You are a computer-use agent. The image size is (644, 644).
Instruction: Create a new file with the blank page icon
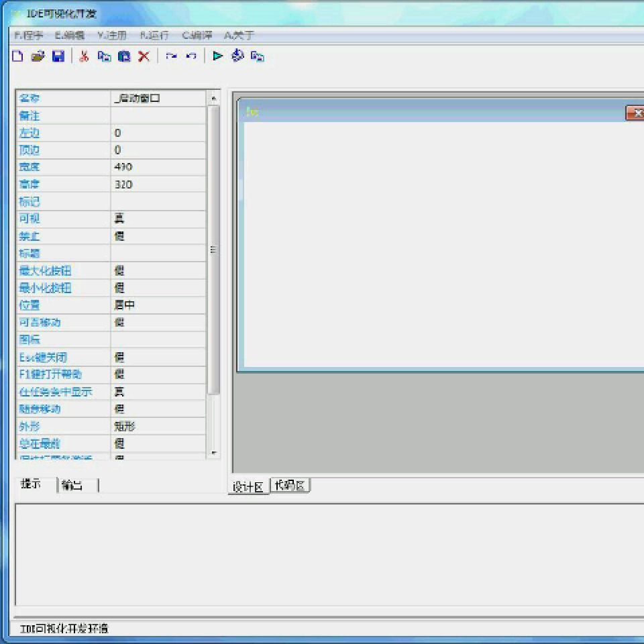(x=17, y=56)
